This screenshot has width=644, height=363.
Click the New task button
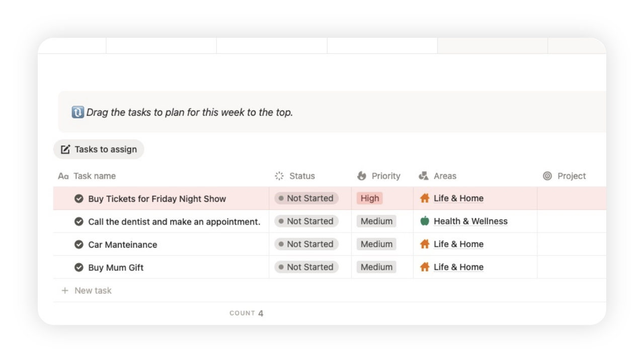(x=86, y=291)
